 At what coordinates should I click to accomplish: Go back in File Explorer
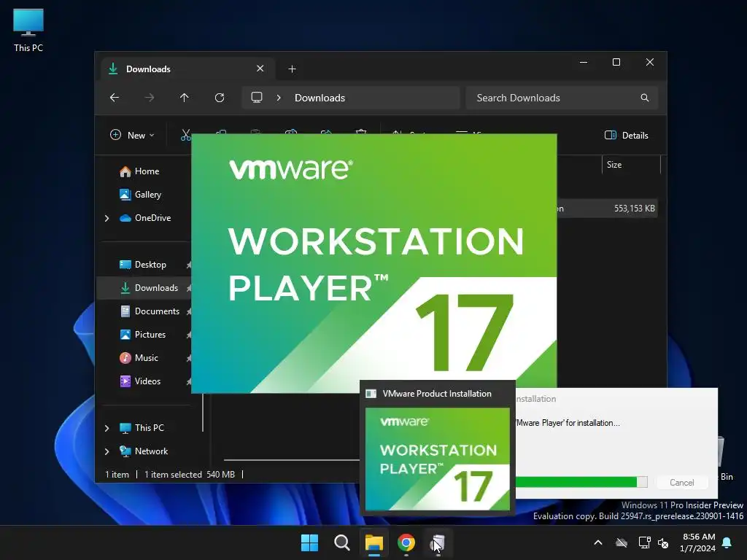[x=115, y=98]
